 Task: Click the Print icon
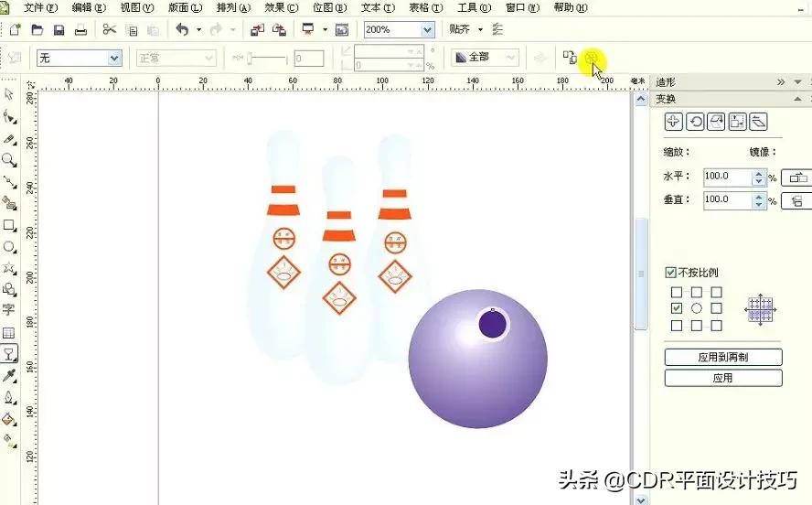(80, 29)
